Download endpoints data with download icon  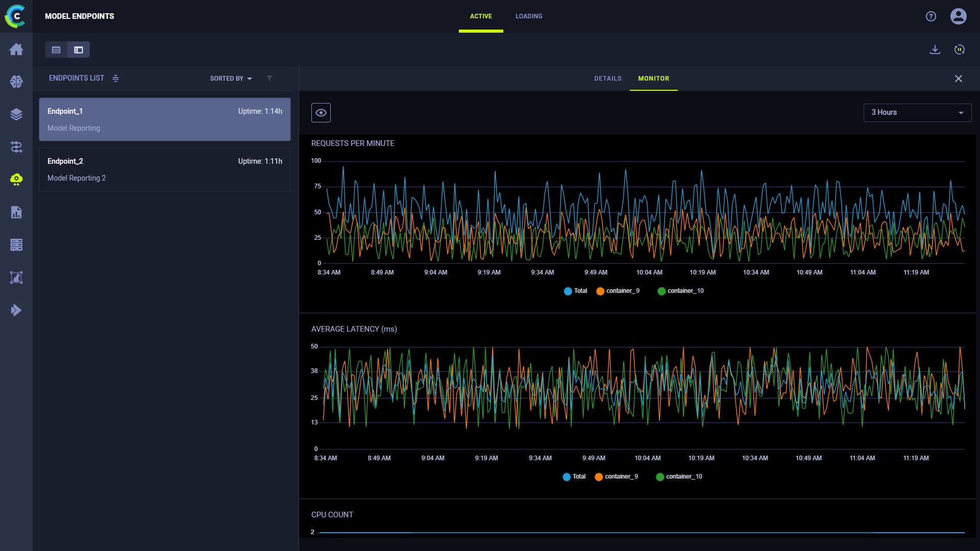[x=935, y=49]
